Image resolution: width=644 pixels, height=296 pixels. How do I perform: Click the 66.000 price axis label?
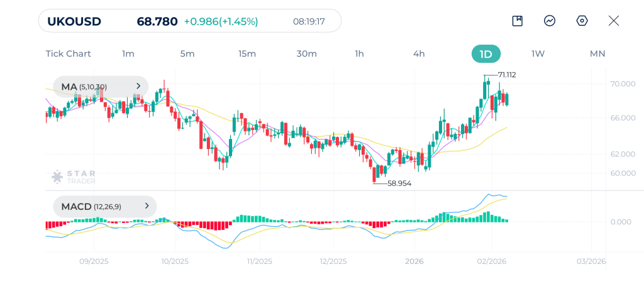[x=623, y=118]
